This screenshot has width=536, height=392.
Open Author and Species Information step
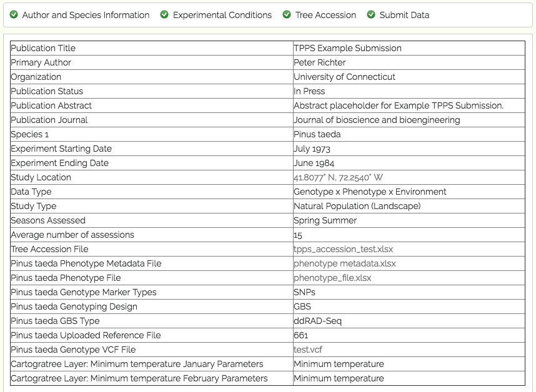point(86,15)
